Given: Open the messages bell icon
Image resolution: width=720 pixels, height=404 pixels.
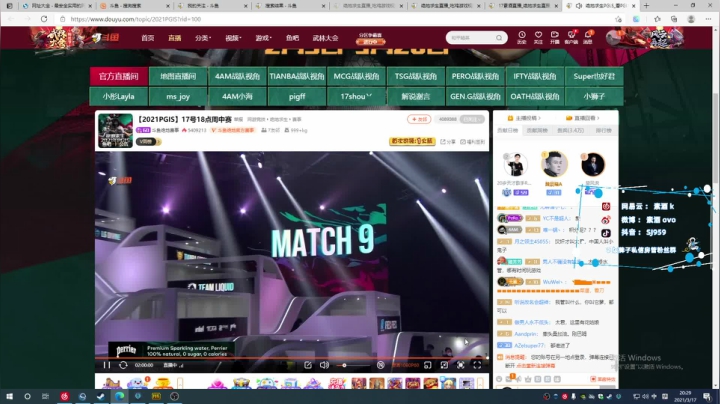Looking at the screenshot, I should click(588, 37).
